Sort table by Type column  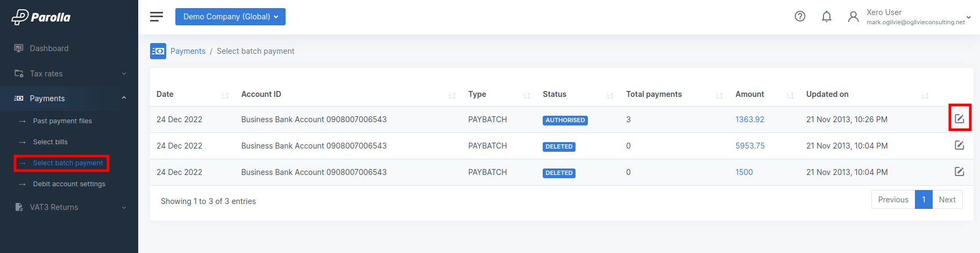527,95
